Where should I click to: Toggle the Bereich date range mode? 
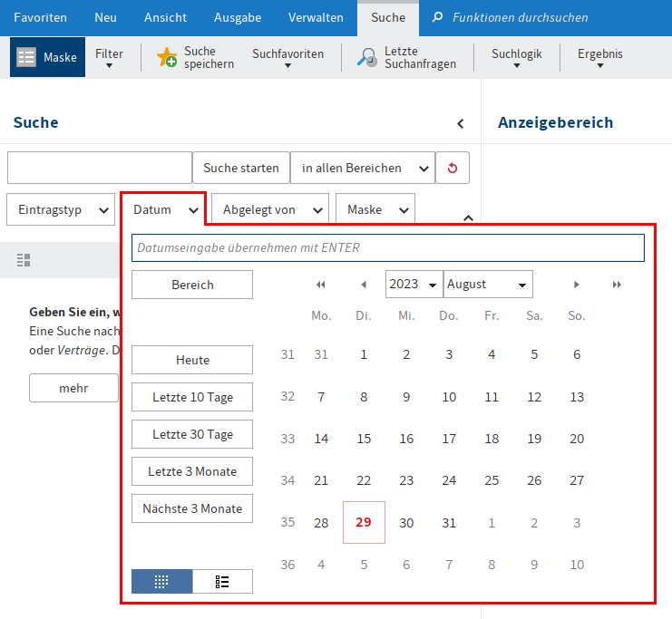tap(192, 285)
